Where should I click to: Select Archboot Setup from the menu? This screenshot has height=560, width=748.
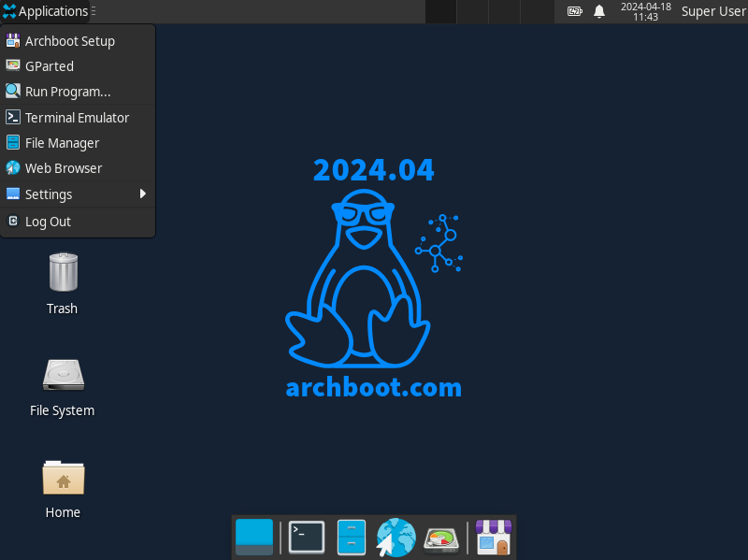click(70, 40)
